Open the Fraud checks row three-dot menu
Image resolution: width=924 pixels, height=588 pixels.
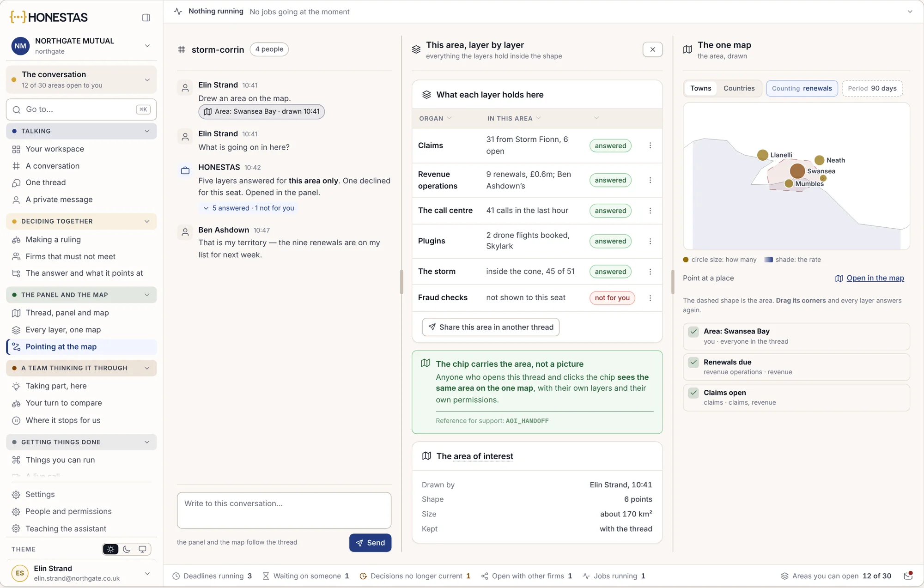point(650,298)
